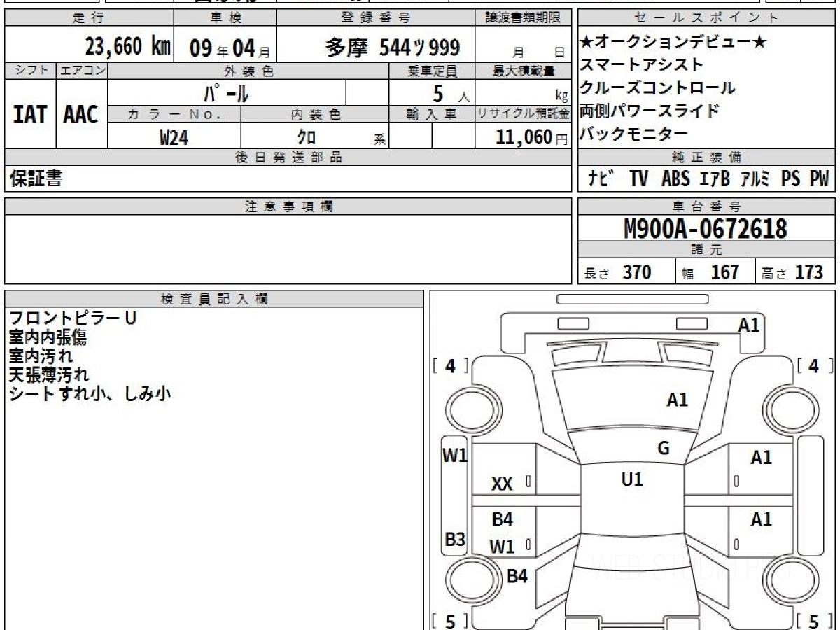Select inspector note 室内内張傷
This screenshot has height=630, width=840.
tap(48, 337)
